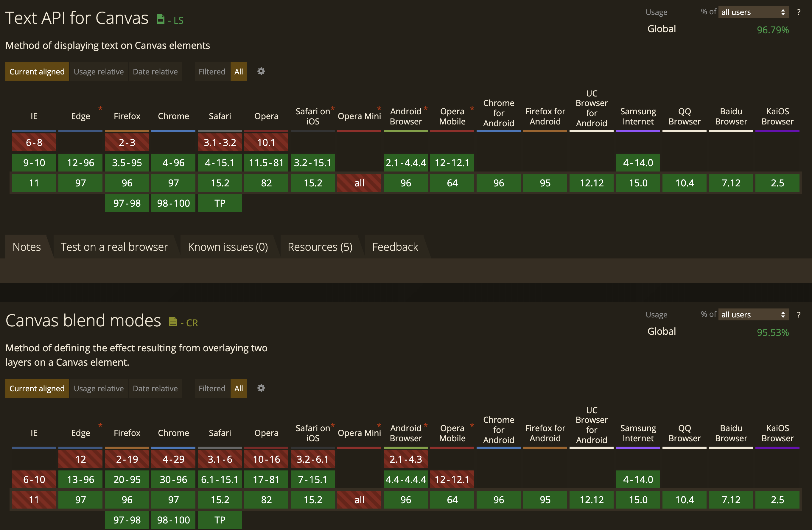Viewport: 812px width, 530px height.
Task: Switch blend modes table to Usage relative
Action: click(x=99, y=389)
